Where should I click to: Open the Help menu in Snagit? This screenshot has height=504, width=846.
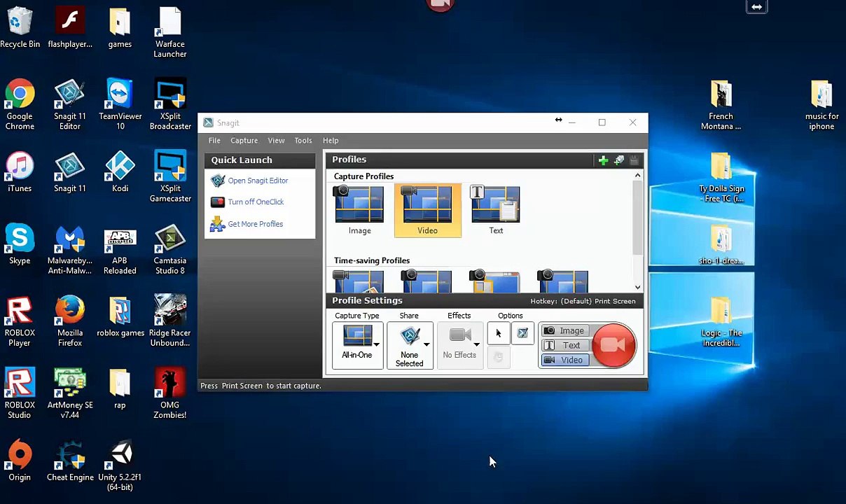click(331, 141)
